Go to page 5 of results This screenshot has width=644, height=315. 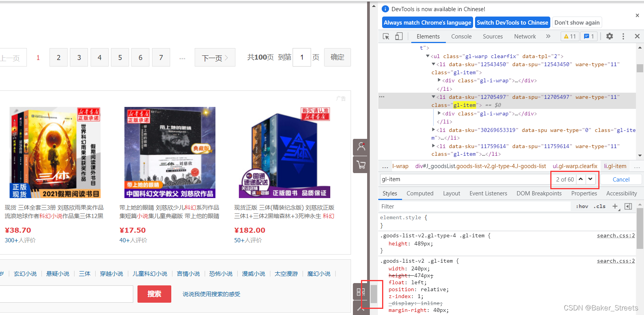point(120,57)
